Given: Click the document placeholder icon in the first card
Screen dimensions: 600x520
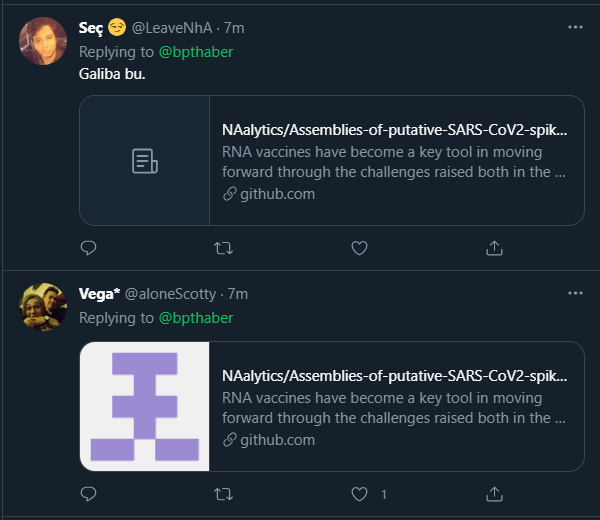Looking at the screenshot, I should [145, 160].
